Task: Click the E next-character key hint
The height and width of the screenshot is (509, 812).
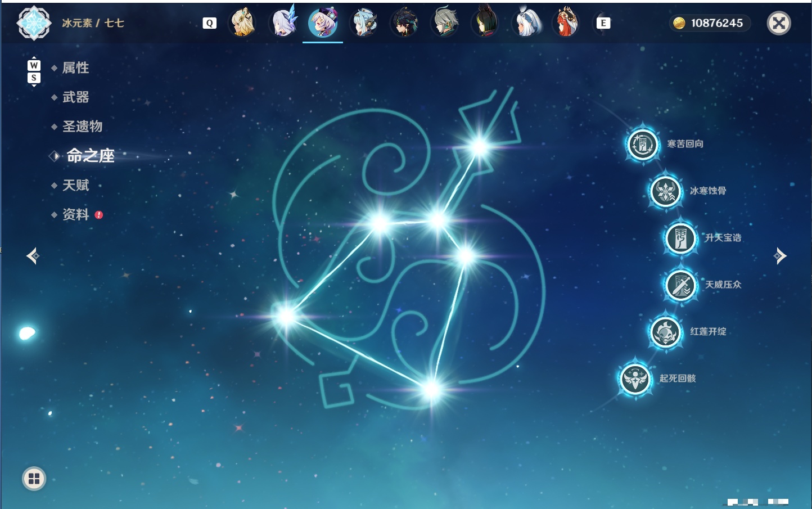Action: coord(603,23)
